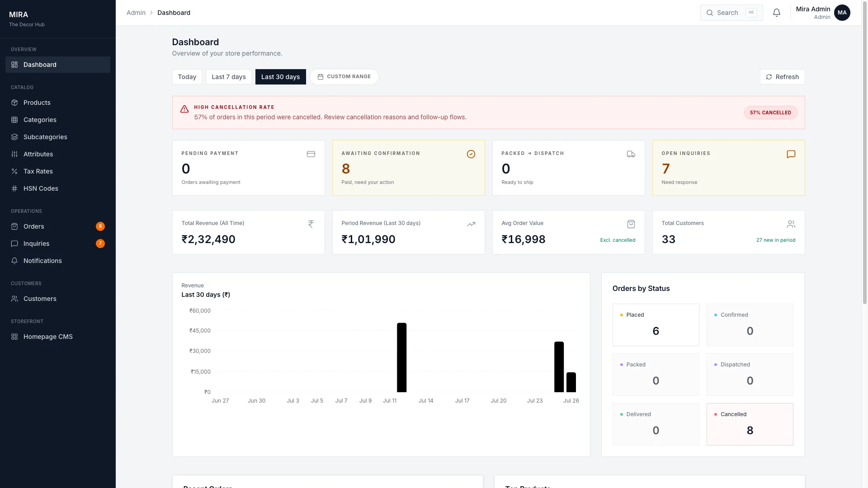Click the credit card icon on Pending Payment
Image resolution: width=868 pixels, height=488 pixels.
[311, 154]
